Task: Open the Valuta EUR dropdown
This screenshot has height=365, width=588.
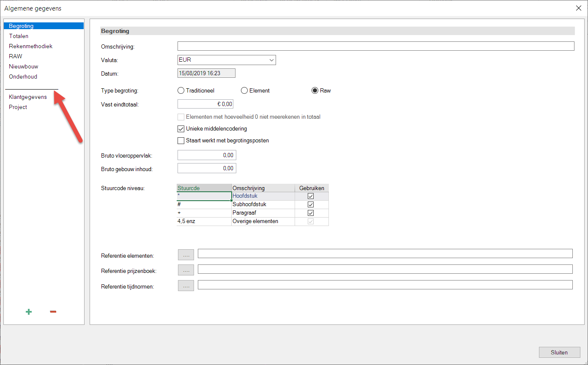Action: [227, 60]
